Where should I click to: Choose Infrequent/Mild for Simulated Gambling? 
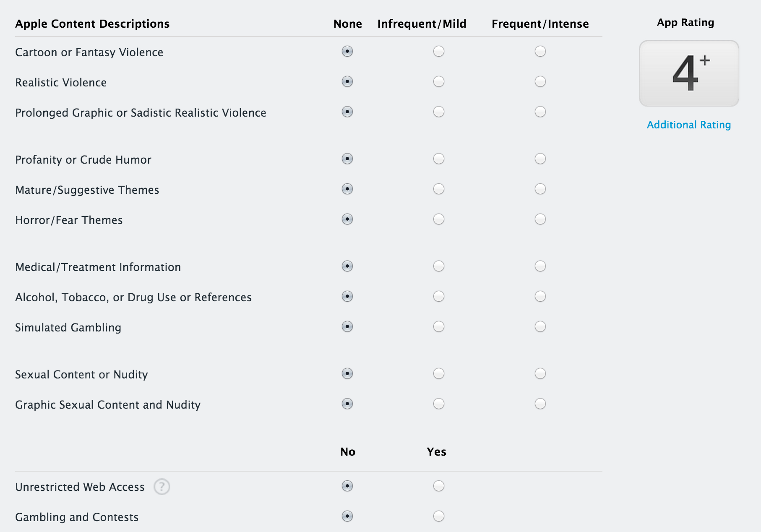(x=438, y=326)
